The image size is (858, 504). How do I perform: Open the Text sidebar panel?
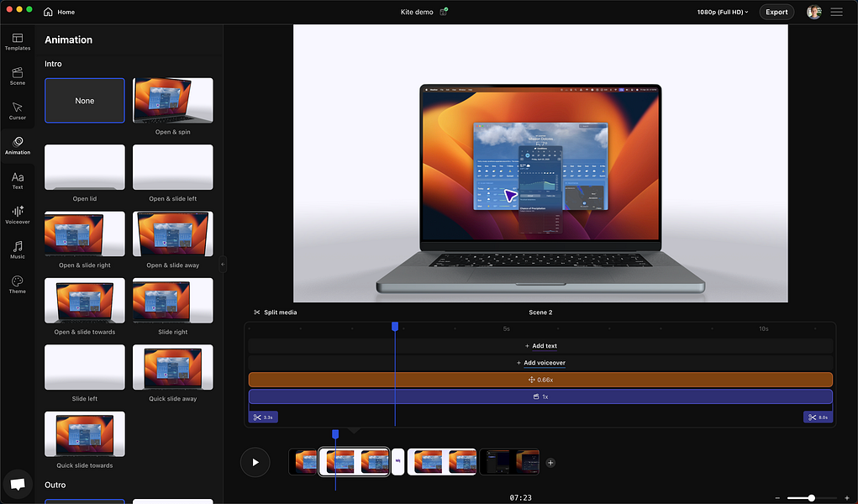coord(18,181)
